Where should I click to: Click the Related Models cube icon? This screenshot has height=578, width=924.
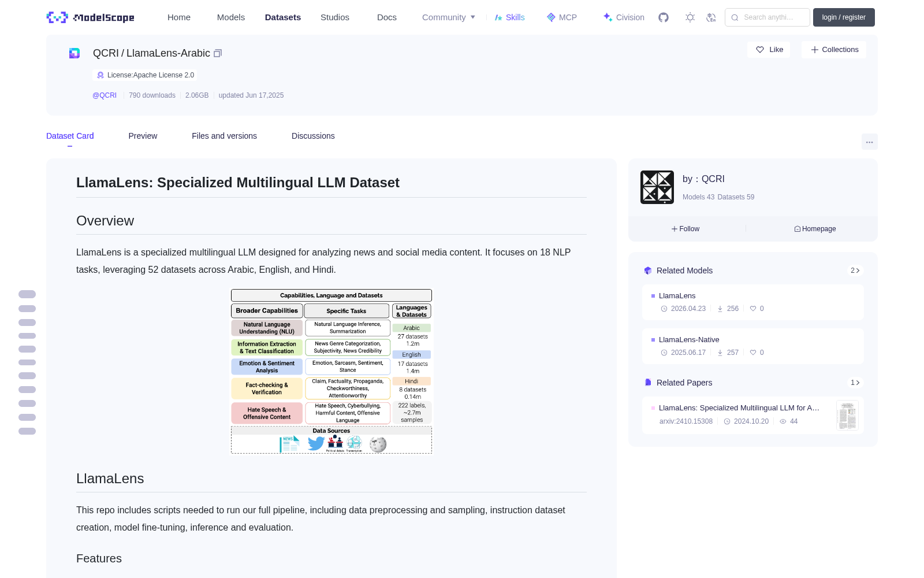(x=648, y=271)
